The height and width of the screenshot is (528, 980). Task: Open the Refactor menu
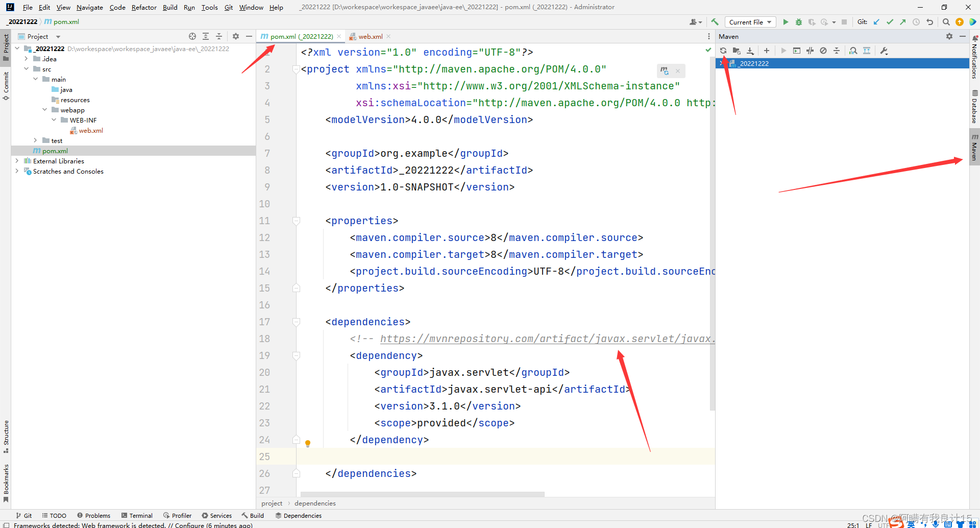pyautogui.click(x=144, y=7)
